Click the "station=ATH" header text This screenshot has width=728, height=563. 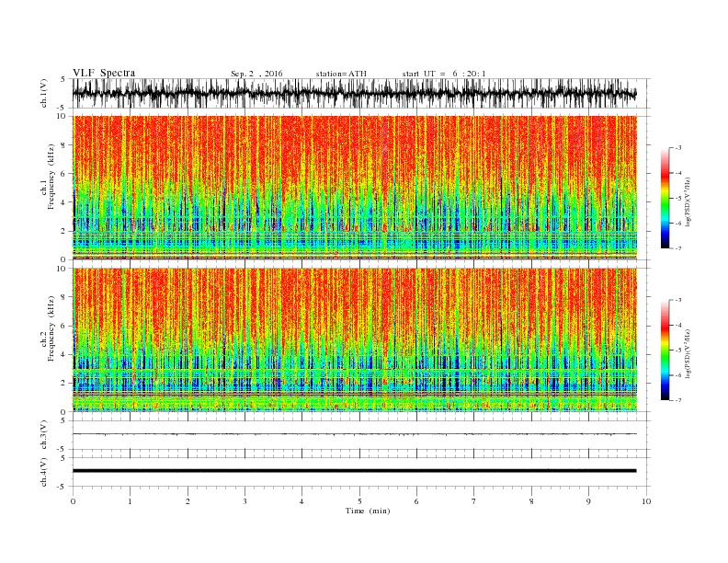coord(341,74)
